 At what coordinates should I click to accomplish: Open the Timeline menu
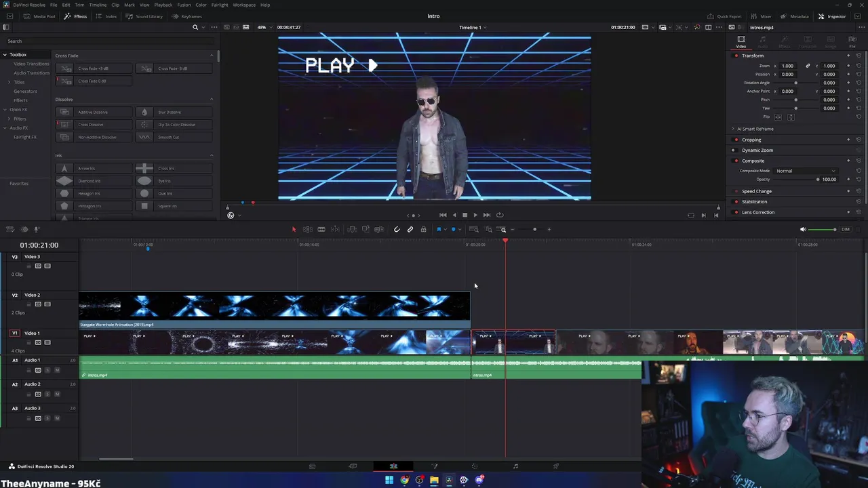98,5
